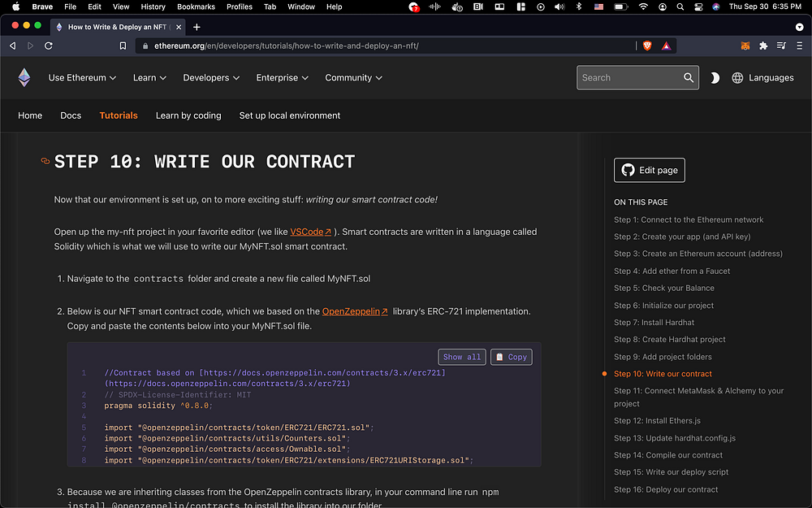The width and height of the screenshot is (812, 508).
Task: Open Spotlight search in menu bar
Action: pos(680,7)
